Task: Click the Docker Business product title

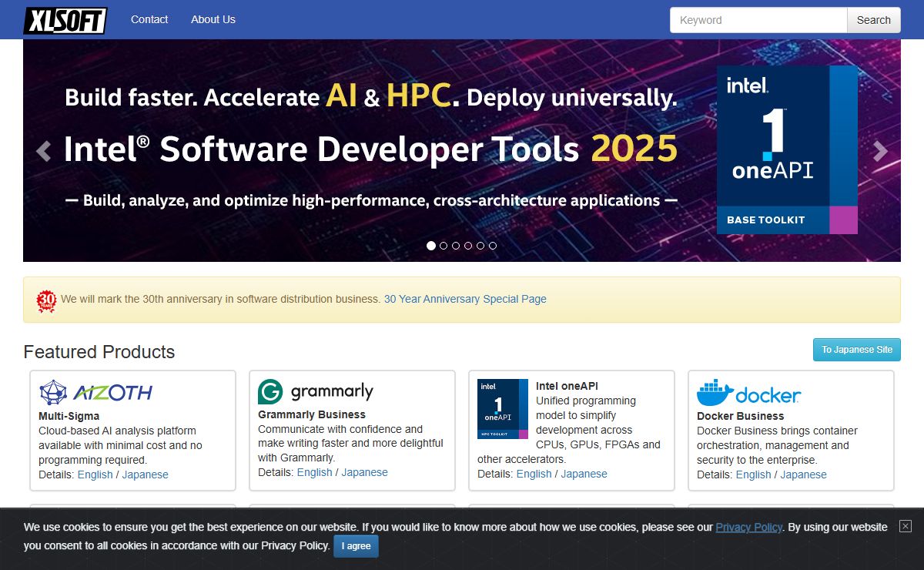Action: (740, 416)
